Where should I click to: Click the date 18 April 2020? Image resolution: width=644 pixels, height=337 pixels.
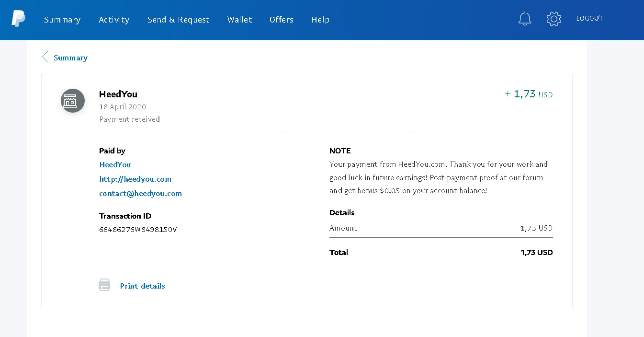tap(123, 106)
